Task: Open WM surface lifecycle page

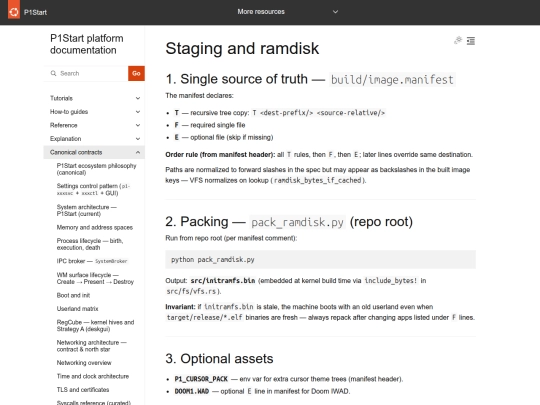Action: pos(95,278)
